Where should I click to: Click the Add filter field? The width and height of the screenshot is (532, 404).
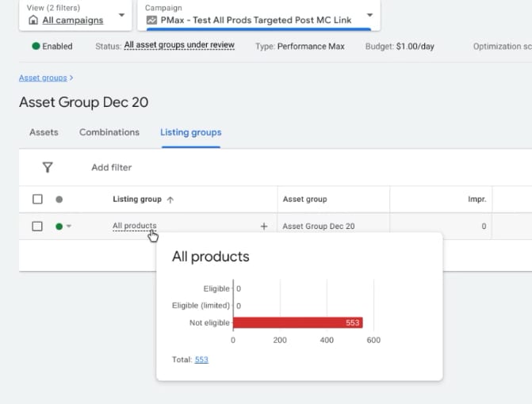(x=112, y=167)
